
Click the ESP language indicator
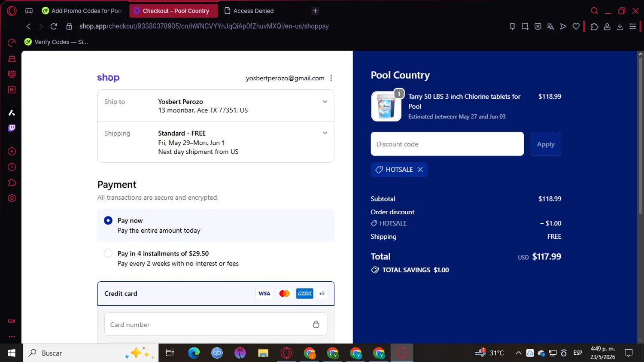point(578,353)
